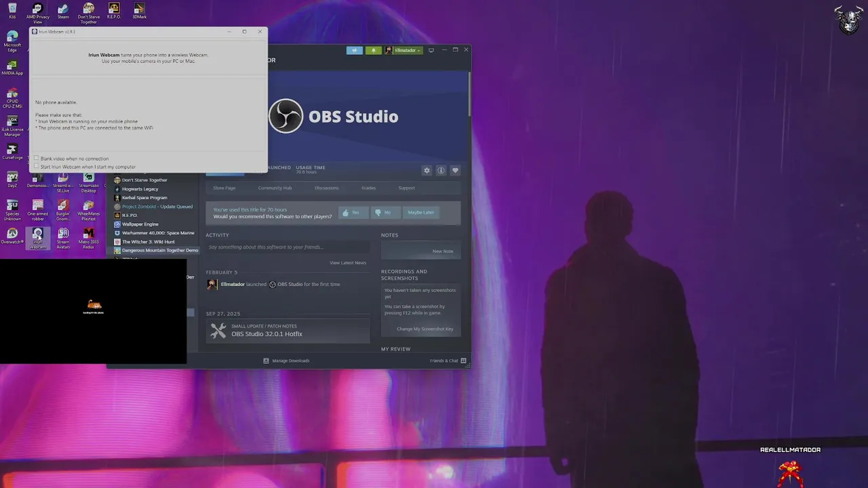Launch Microsoft Edge from the desktop

pos(12,41)
